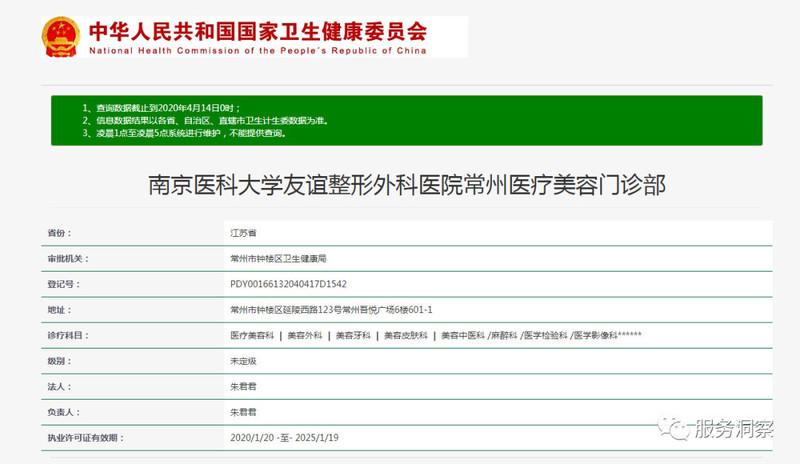Click the 美容外科 department entry
The height and width of the screenshot is (464, 800).
(x=304, y=335)
